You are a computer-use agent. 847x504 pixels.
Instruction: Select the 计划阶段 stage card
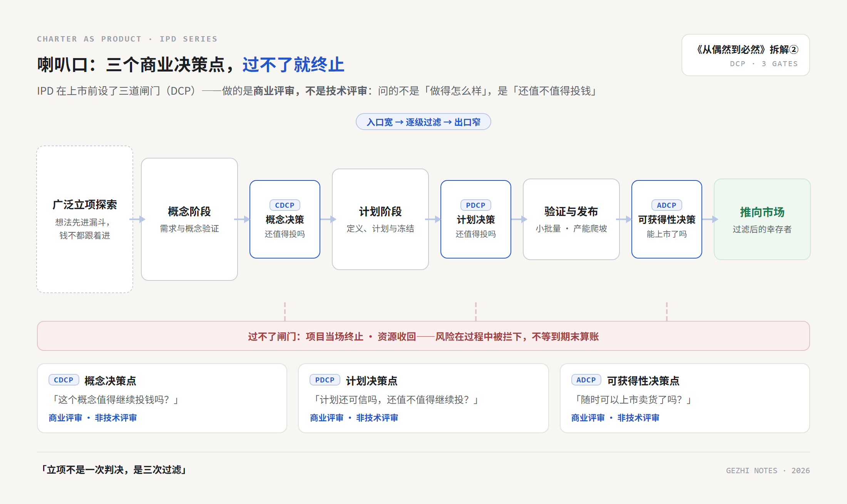[x=380, y=219]
